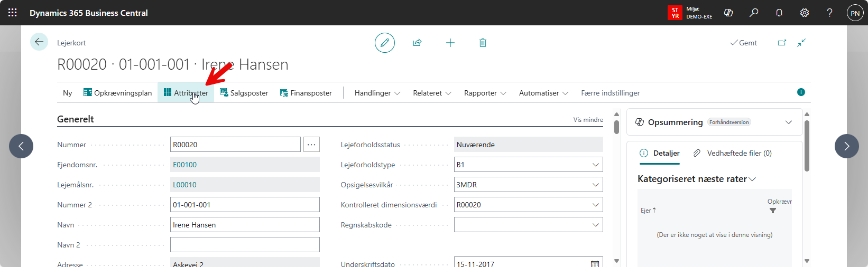Expand Handlinger menu
Viewport: 868px width, 267px height.
pyautogui.click(x=377, y=93)
